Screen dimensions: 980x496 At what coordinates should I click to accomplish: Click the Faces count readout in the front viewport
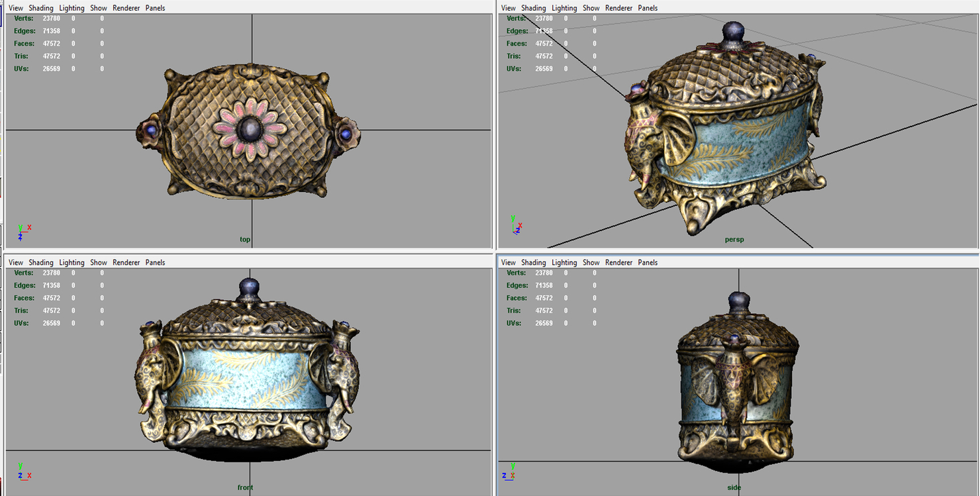coord(51,298)
